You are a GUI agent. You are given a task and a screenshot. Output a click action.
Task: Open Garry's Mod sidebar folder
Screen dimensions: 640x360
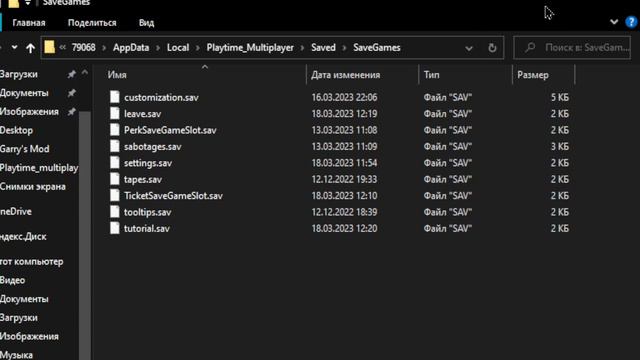pos(24,149)
